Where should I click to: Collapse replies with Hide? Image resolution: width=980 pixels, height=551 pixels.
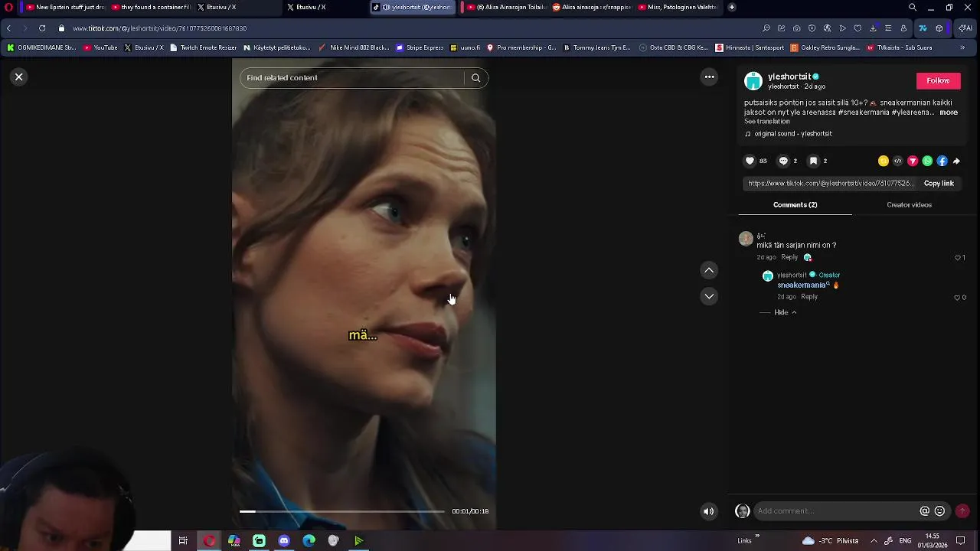click(785, 312)
